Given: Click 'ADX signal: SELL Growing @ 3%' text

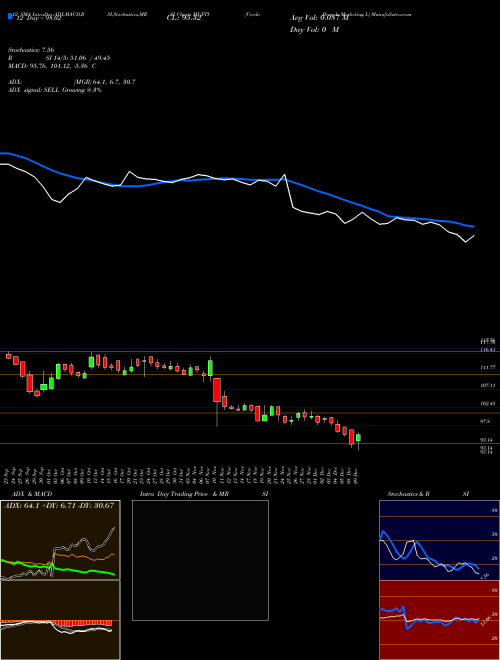Looking at the screenshot, I should coord(55,90).
